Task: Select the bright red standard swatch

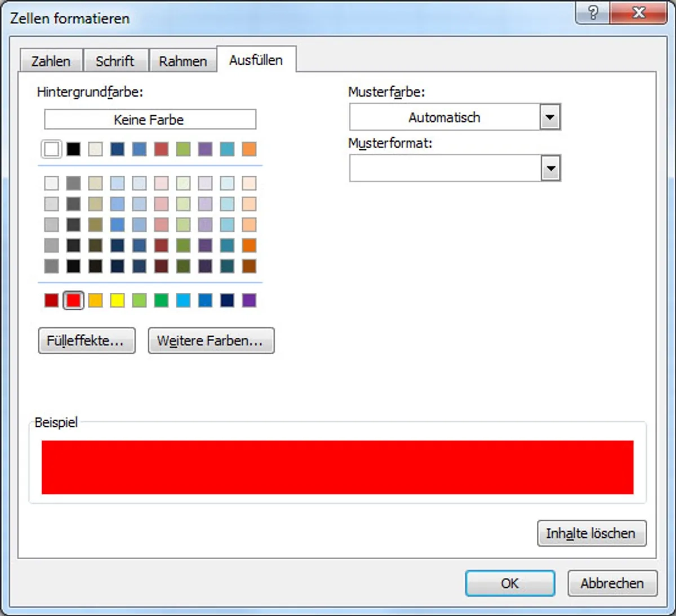Action: 73,300
